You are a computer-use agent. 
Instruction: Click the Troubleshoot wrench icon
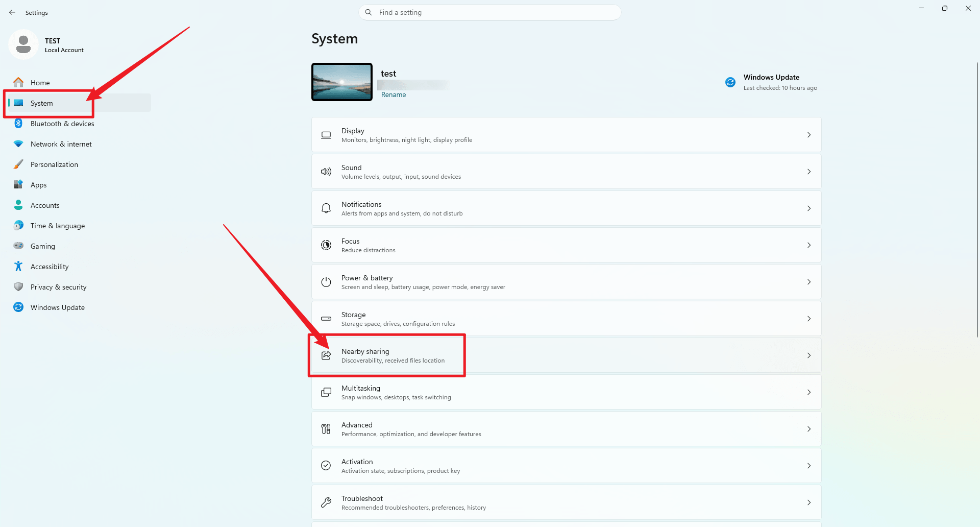click(326, 502)
